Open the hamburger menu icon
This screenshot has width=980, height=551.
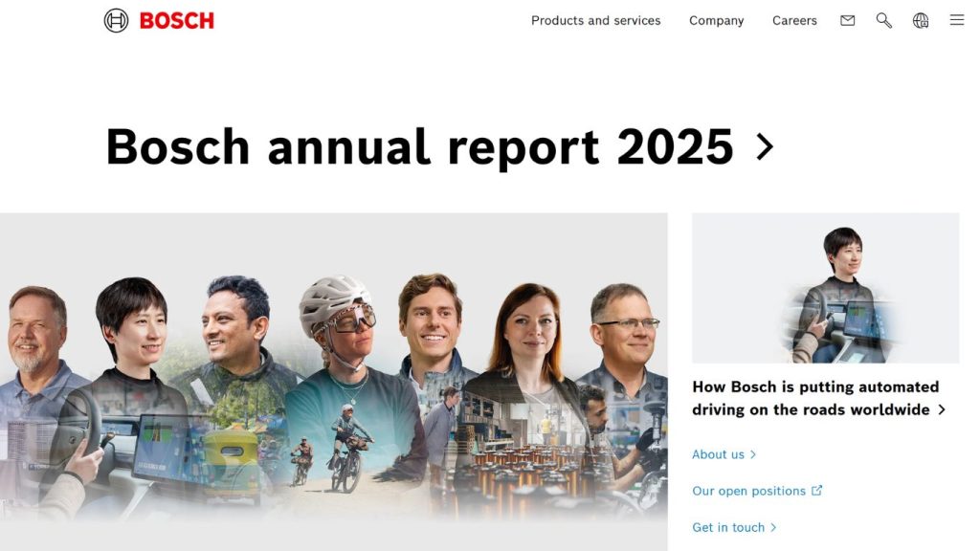pos(957,20)
